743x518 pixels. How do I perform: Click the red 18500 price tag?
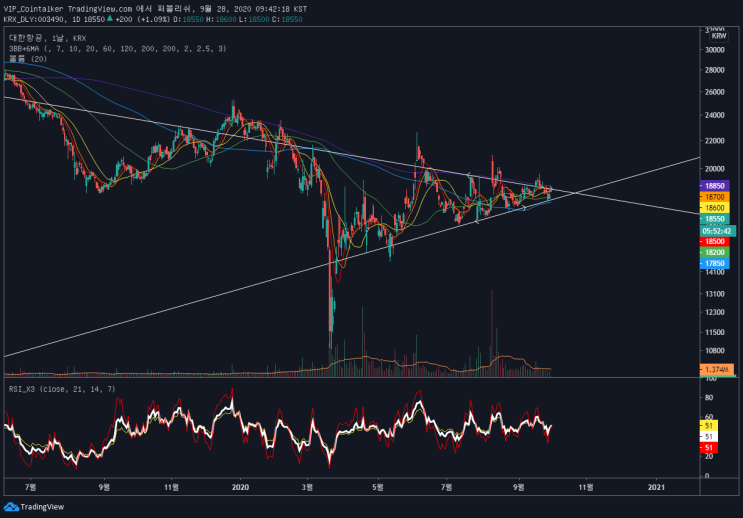click(714, 241)
